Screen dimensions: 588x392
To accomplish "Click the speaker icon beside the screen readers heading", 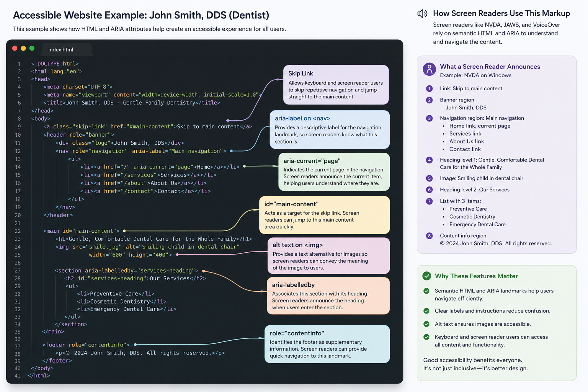I will (x=422, y=14).
